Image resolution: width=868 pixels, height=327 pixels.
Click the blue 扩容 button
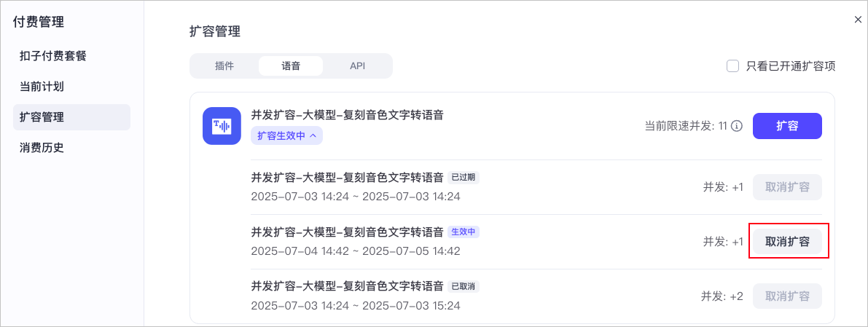tap(786, 126)
